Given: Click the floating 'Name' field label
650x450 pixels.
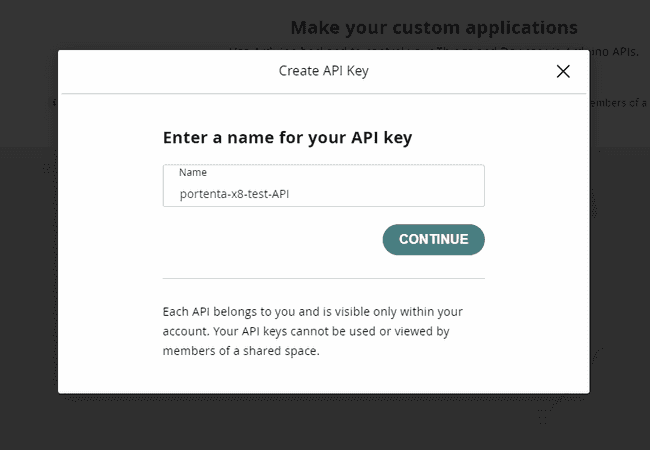Looking at the screenshot, I should (x=193, y=172).
